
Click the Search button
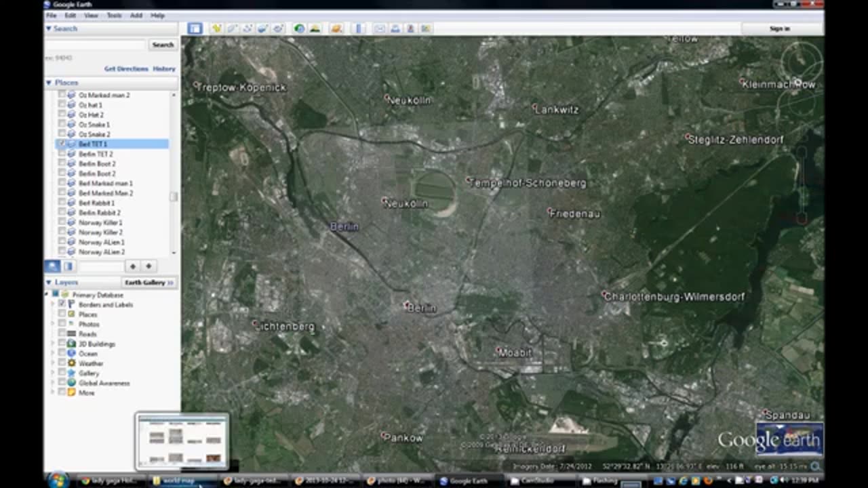coord(163,45)
